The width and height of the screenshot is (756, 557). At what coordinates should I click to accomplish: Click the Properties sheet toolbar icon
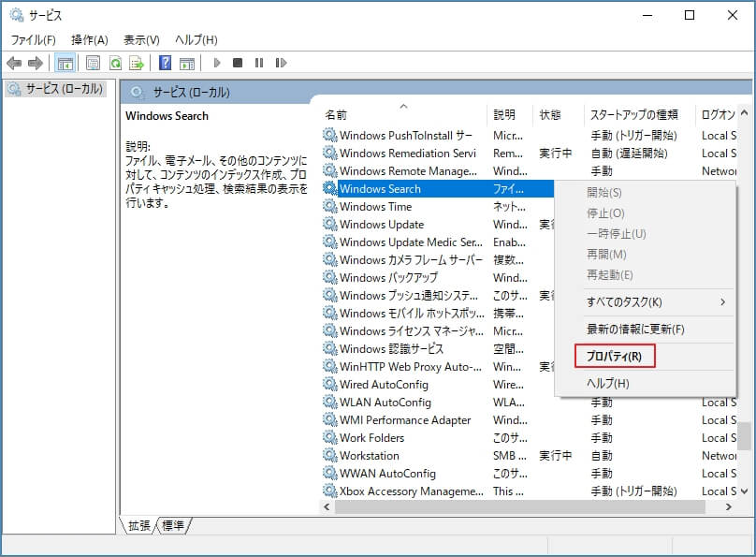pyautogui.click(x=93, y=63)
